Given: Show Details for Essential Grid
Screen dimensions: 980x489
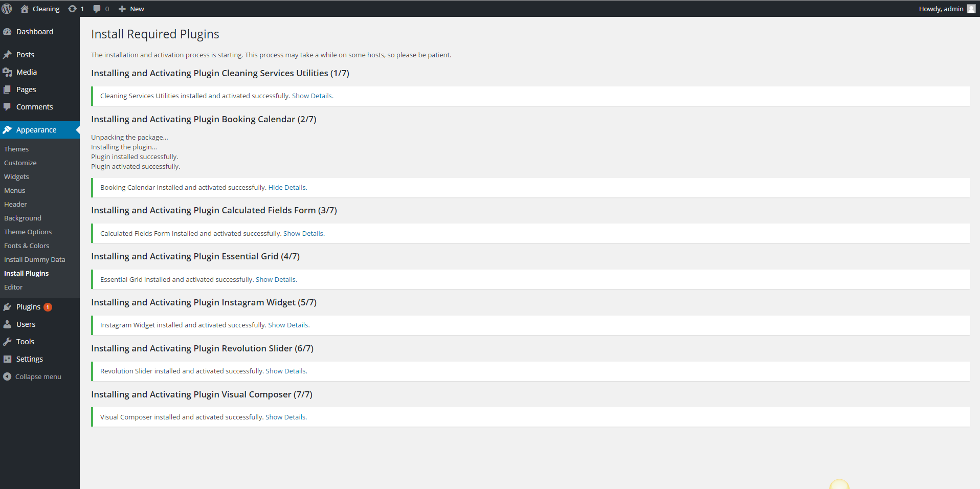Looking at the screenshot, I should [276, 279].
